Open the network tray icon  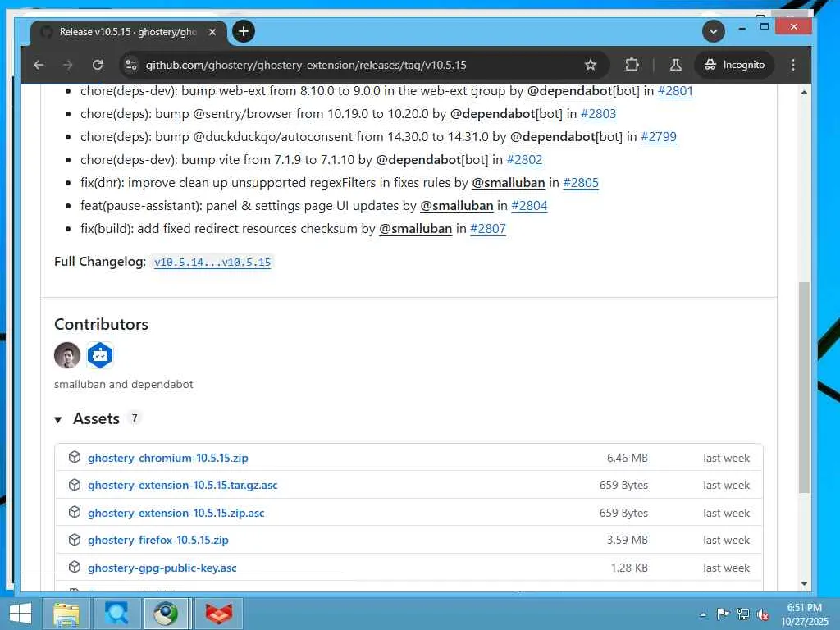click(x=743, y=614)
